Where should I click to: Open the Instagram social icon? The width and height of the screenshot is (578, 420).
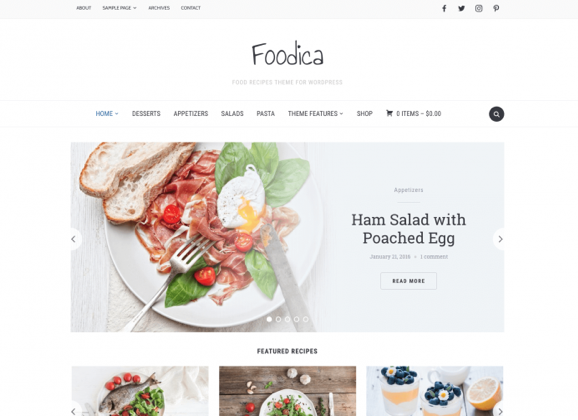[x=478, y=8]
